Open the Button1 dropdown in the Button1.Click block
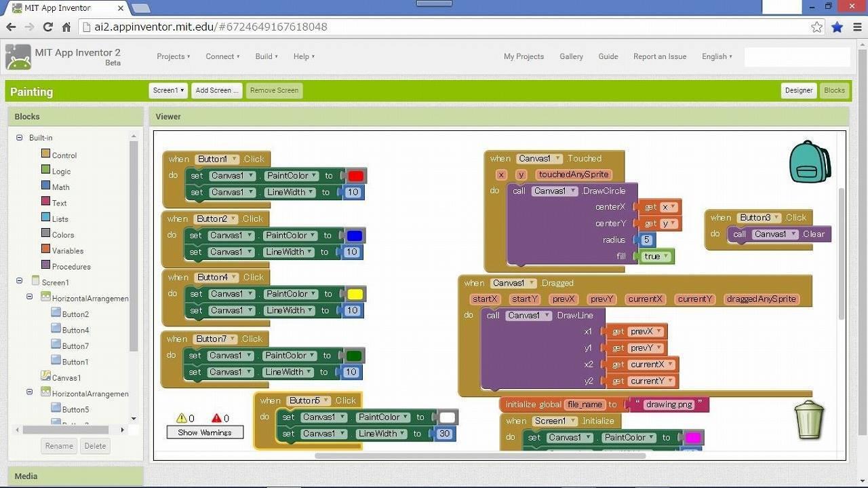 pos(217,159)
